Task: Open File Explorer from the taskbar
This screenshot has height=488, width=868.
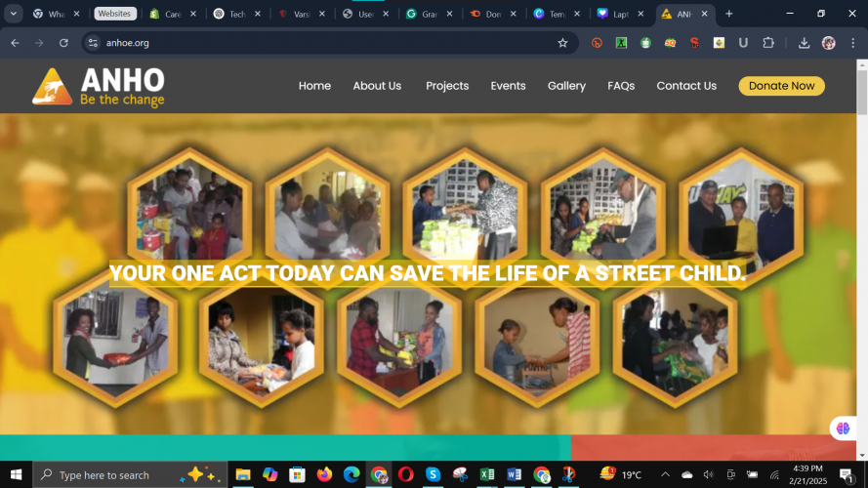Action: (x=242, y=474)
